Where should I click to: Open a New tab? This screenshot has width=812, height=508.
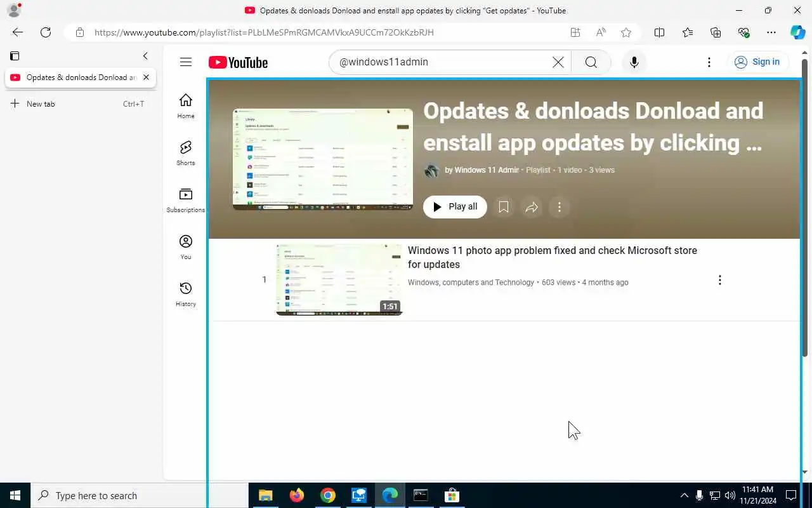coord(78,104)
